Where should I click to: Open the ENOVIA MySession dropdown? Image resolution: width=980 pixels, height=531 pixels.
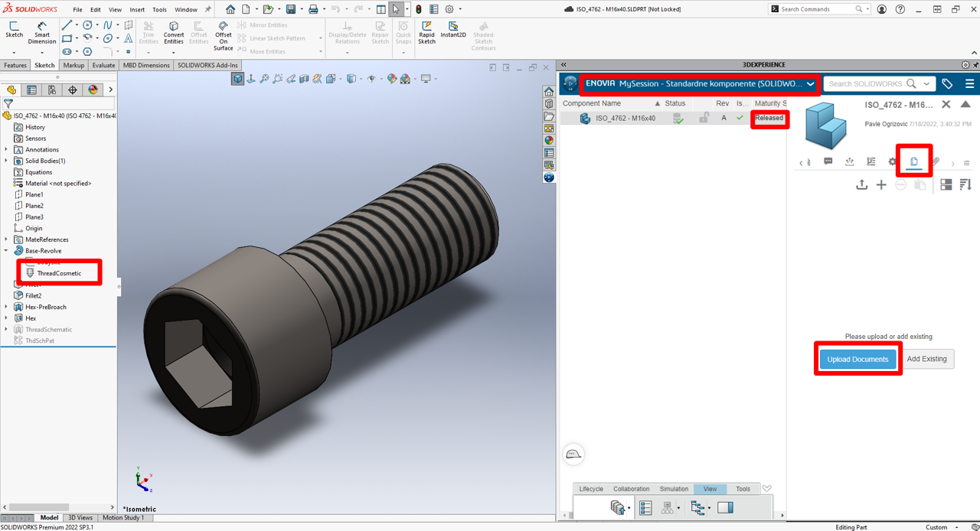(x=810, y=83)
